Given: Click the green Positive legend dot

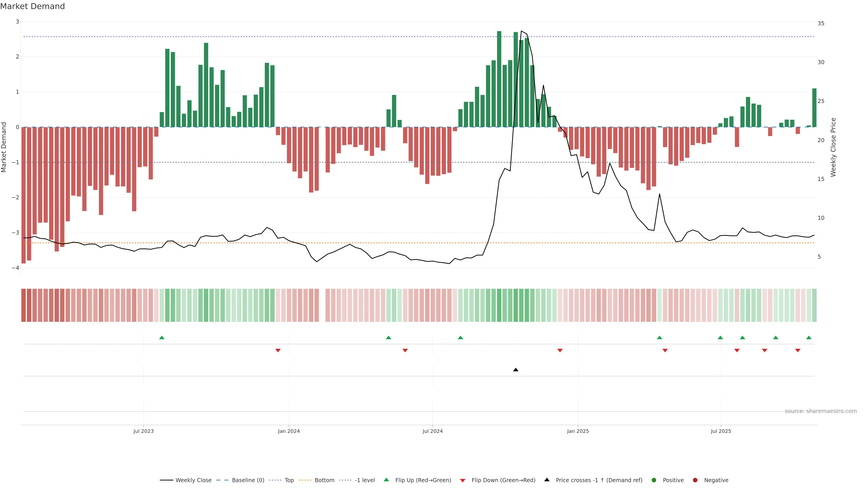Looking at the screenshot, I should (x=654, y=480).
